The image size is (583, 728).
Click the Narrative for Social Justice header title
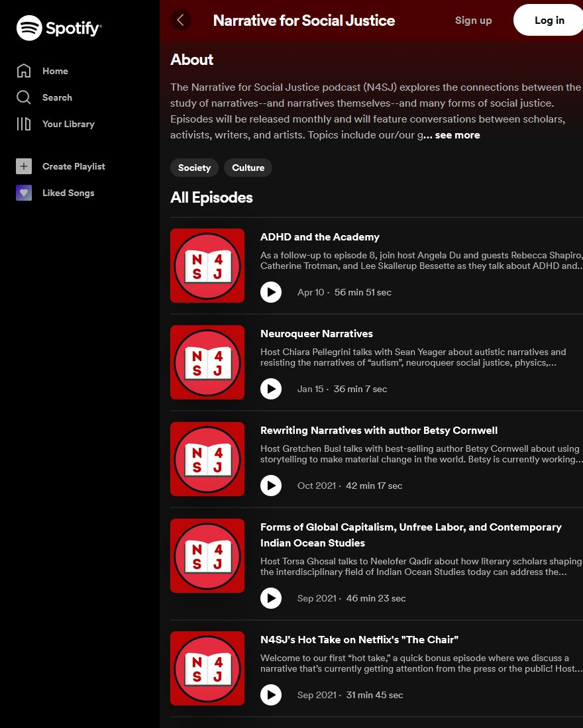[x=304, y=21]
